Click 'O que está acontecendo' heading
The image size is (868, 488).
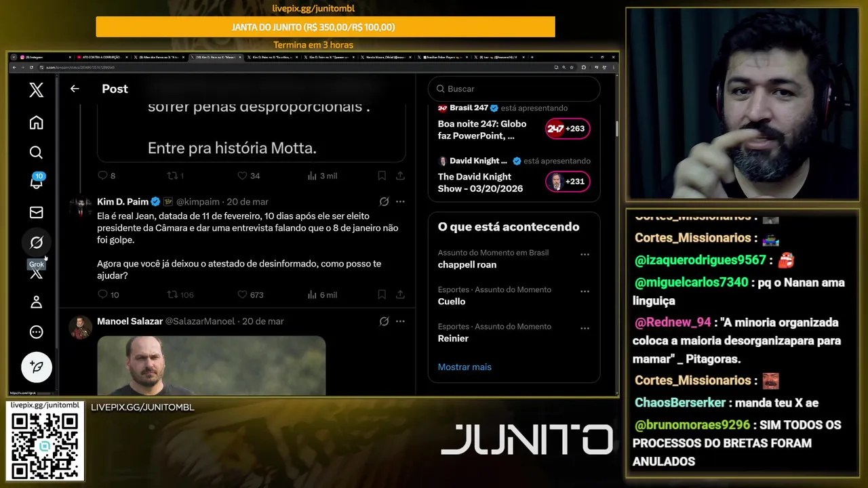click(509, 226)
